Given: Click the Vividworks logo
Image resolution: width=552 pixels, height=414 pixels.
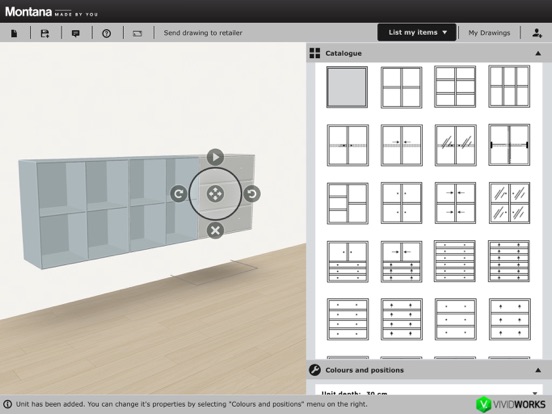Looking at the screenshot, I should pos(510,404).
